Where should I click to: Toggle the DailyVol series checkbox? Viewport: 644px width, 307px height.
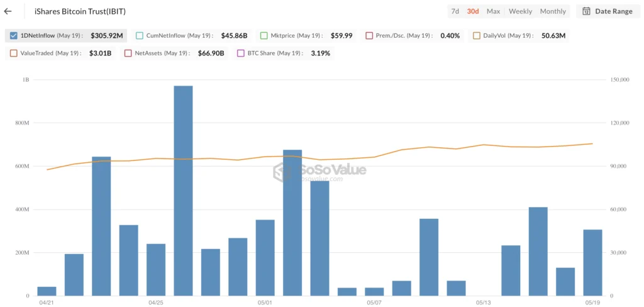477,36
